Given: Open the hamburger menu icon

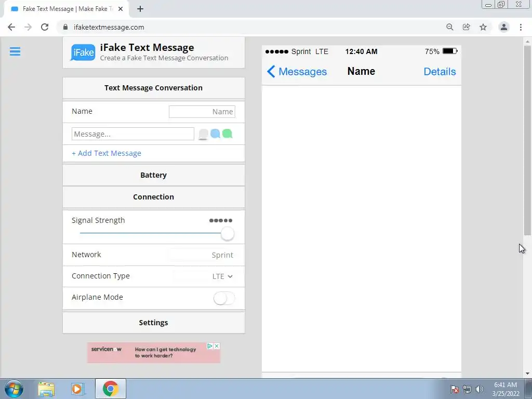Looking at the screenshot, I should 15,51.
